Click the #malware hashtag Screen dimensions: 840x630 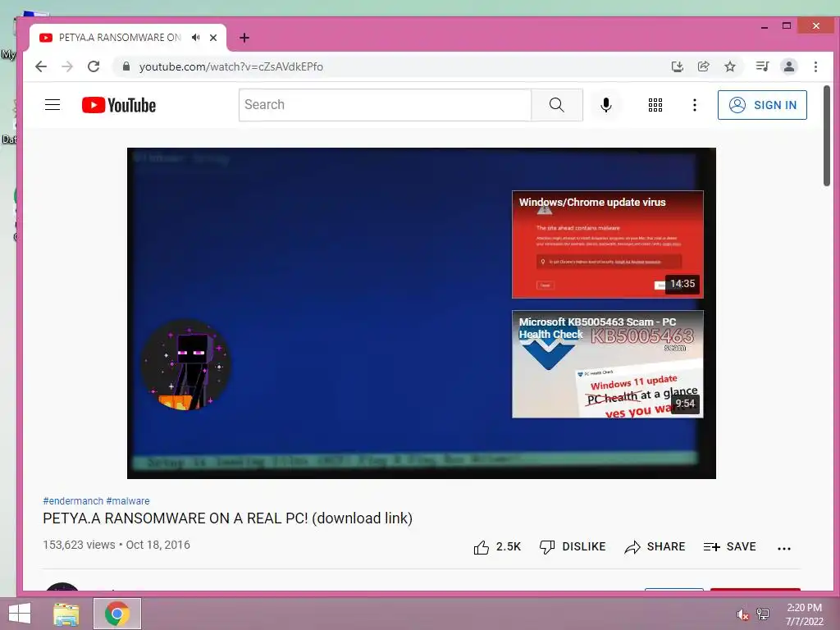point(128,501)
